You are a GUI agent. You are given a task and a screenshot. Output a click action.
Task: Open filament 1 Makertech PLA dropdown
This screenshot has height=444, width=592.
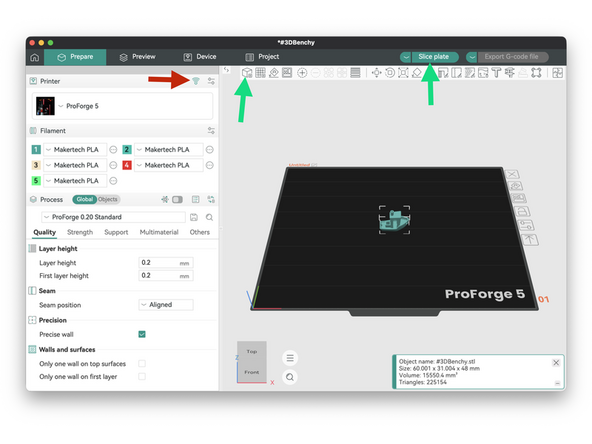click(x=75, y=150)
